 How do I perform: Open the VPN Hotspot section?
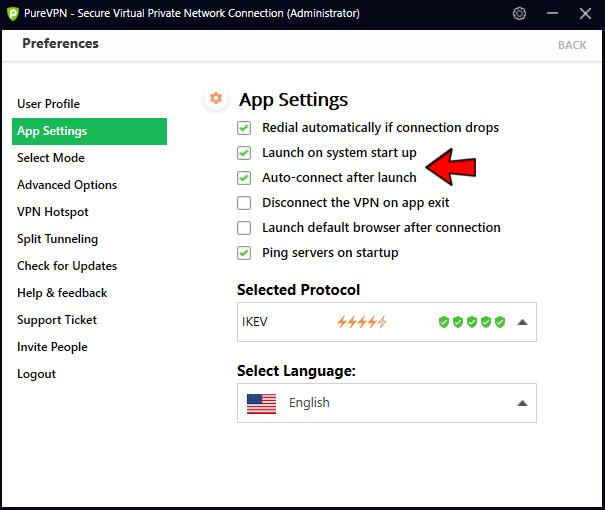tap(53, 212)
